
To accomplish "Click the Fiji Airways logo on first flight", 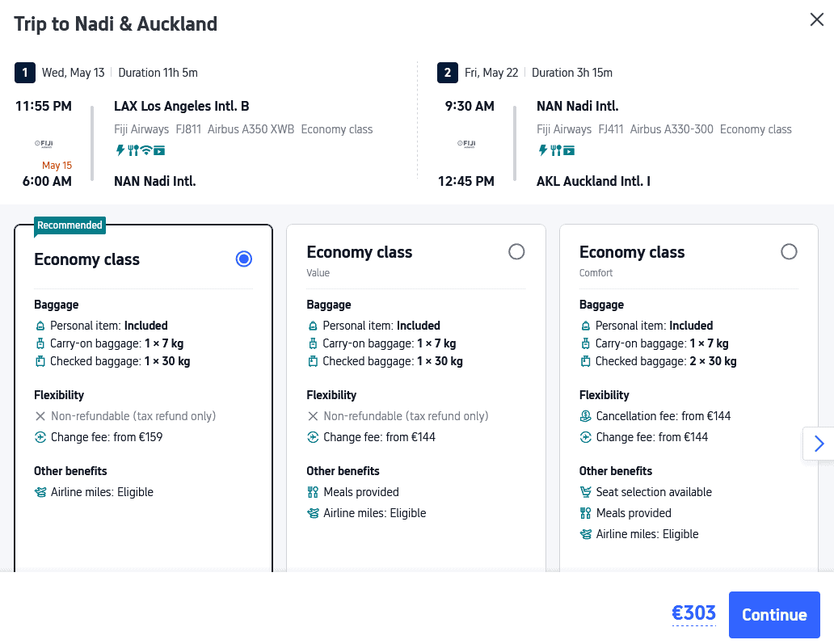I will pyautogui.click(x=43, y=144).
